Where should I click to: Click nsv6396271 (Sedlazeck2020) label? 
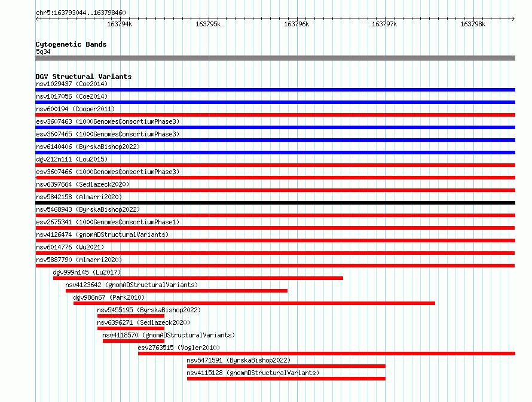[x=143, y=322]
